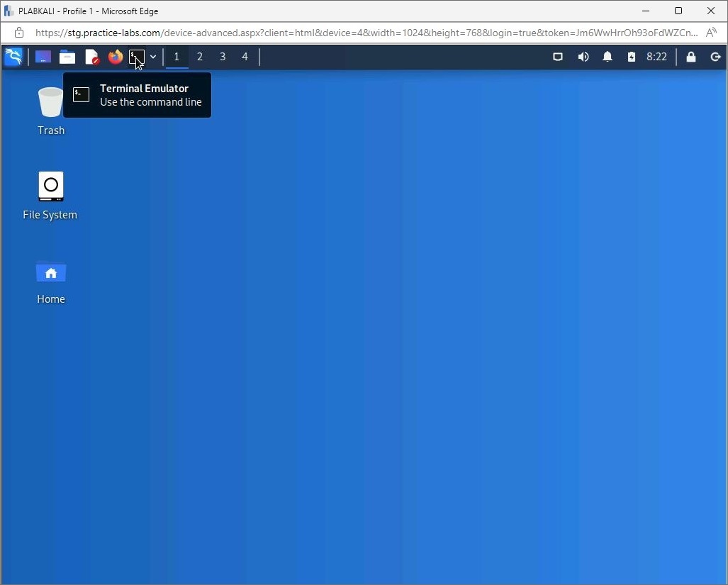This screenshot has width=728, height=585.
Task: Expand the terminal launcher dropdown arrow
Action: tap(153, 57)
